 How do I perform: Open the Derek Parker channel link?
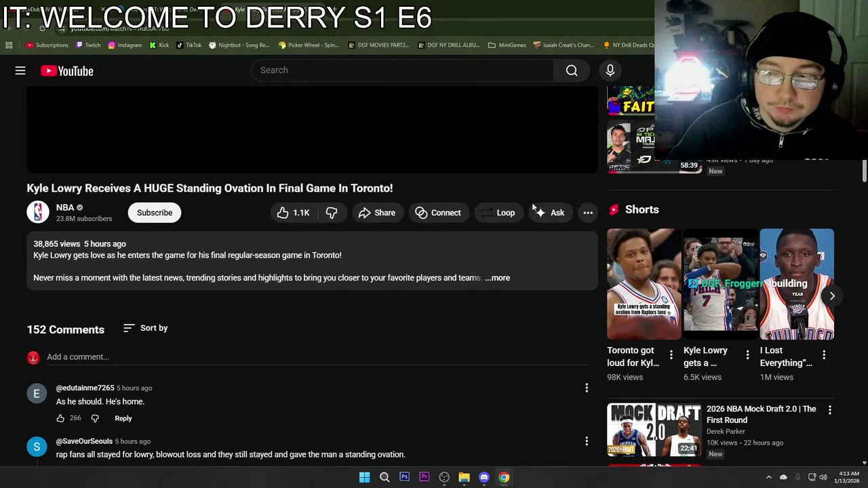tap(726, 431)
